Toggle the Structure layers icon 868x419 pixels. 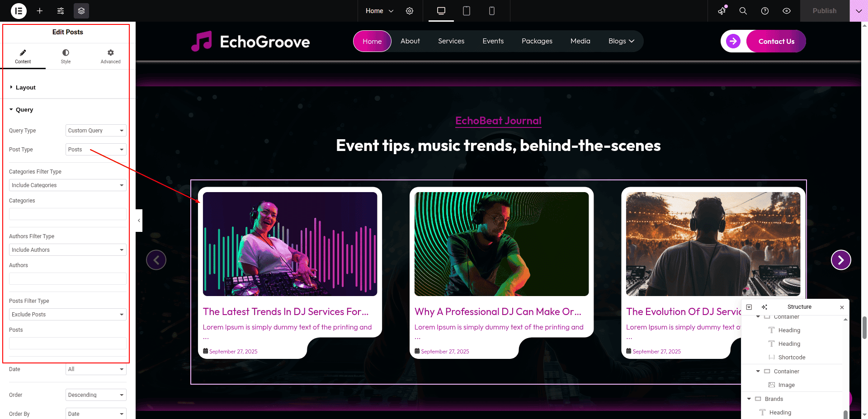pos(81,11)
